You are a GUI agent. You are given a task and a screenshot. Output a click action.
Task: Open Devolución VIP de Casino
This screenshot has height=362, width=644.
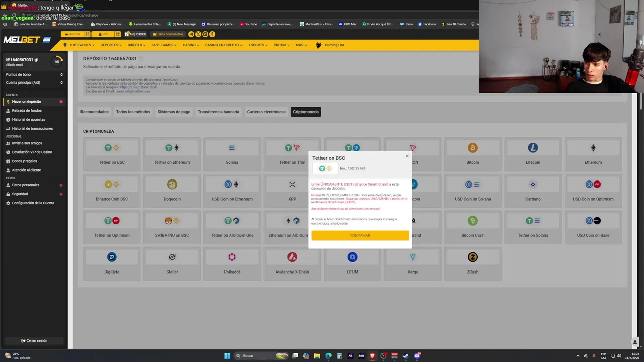click(x=32, y=152)
